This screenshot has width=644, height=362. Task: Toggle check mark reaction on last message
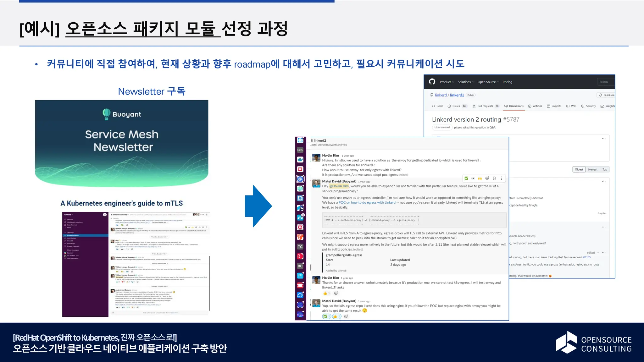[x=326, y=316]
